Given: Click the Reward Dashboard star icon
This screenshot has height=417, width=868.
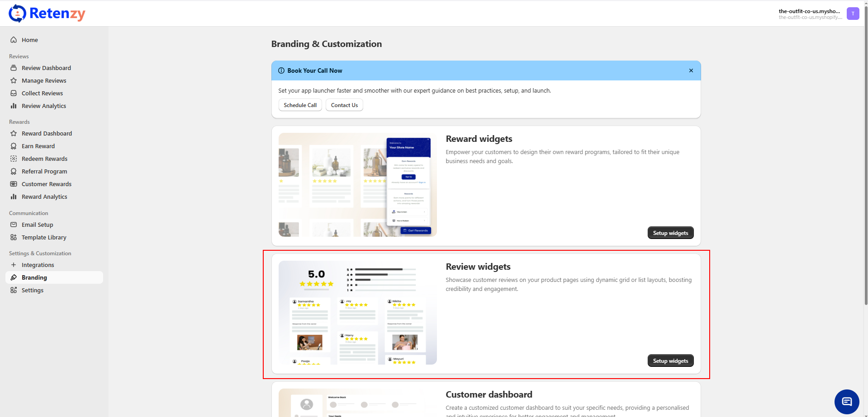Looking at the screenshot, I should point(14,133).
